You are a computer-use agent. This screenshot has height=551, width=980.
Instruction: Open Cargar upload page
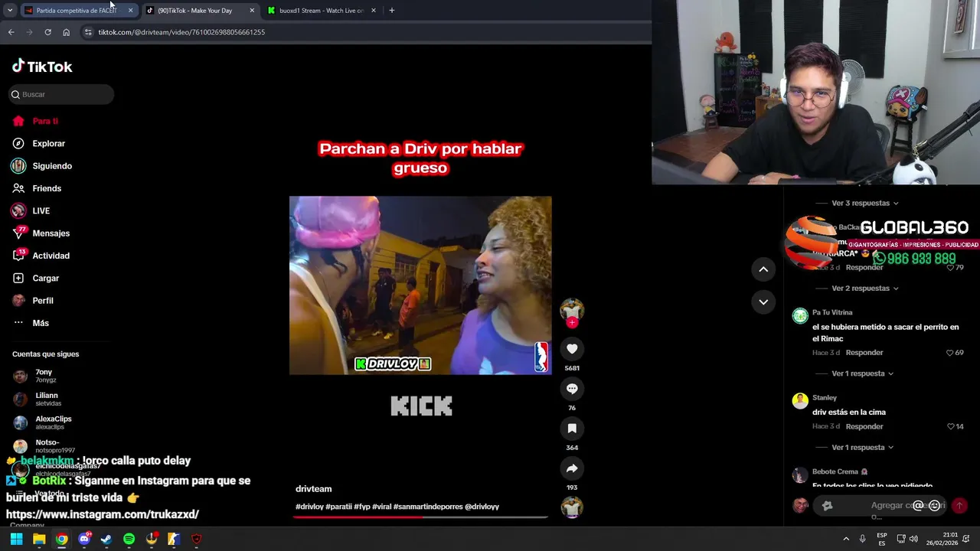[35, 278]
